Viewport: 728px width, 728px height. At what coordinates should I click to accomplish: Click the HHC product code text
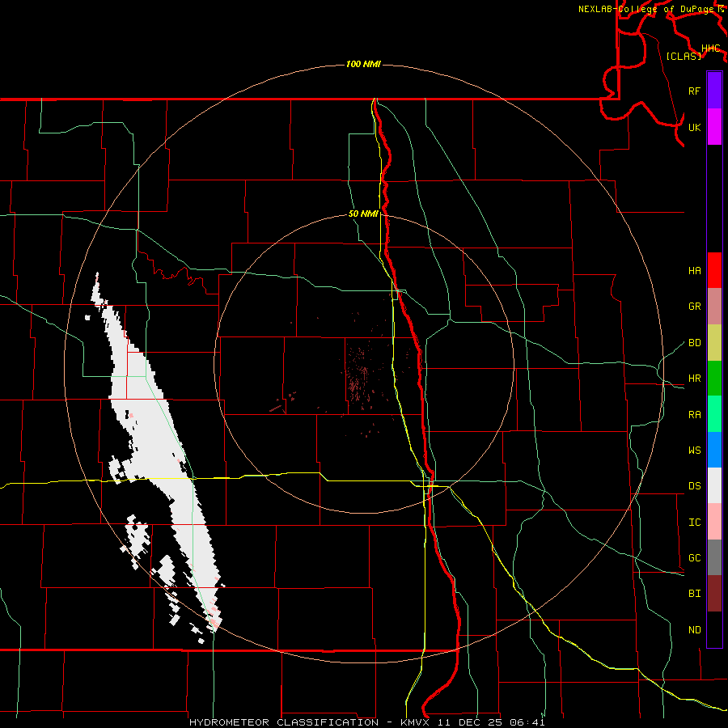coord(710,49)
